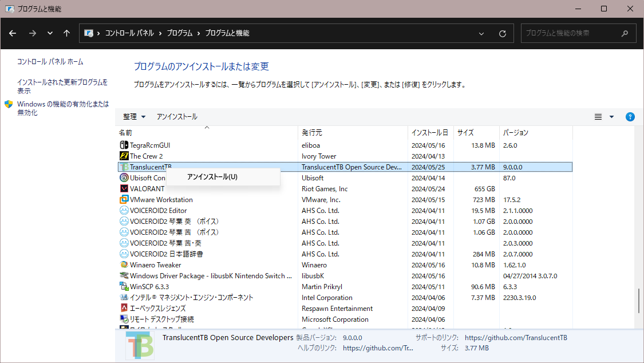Click the VMware Workstation icon
The image size is (644, 363).
click(x=124, y=200)
